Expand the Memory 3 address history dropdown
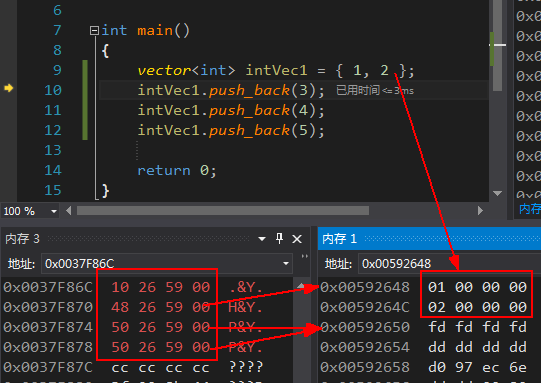Image resolution: width=541 pixels, height=383 pixels. [x=286, y=264]
